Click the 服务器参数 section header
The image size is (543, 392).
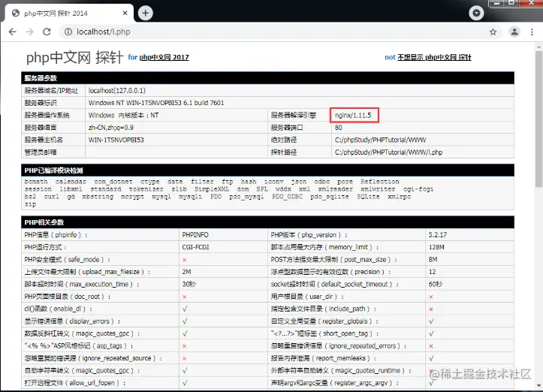[x=267, y=78]
